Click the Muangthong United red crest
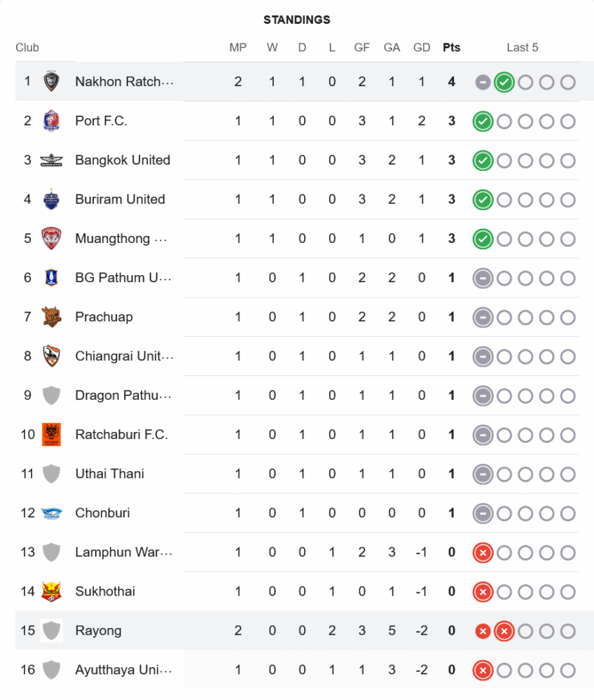 tap(51, 239)
